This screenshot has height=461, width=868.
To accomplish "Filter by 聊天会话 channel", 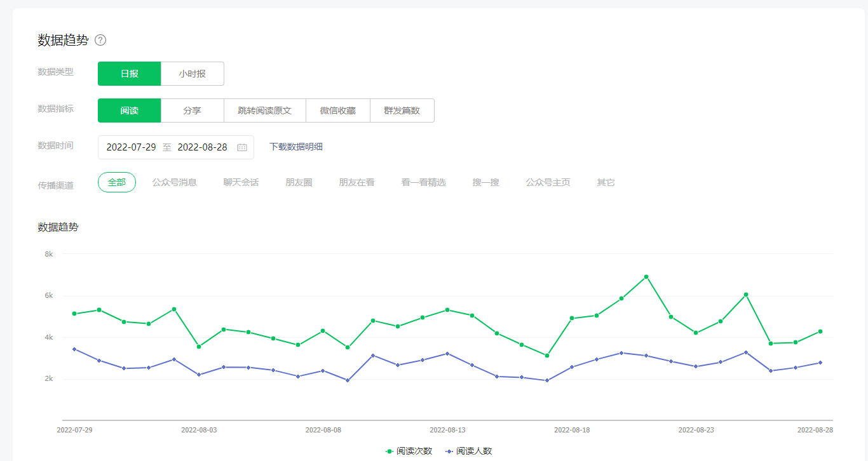I will pos(241,182).
